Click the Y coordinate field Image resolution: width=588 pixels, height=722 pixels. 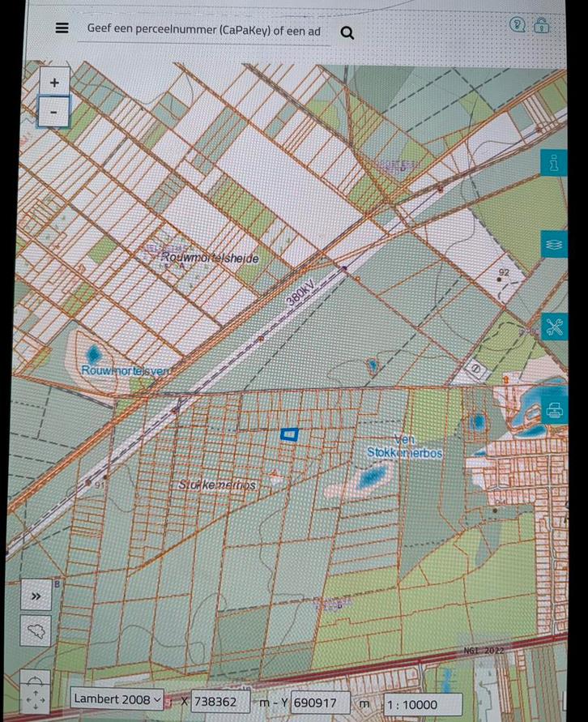pyautogui.click(x=320, y=703)
